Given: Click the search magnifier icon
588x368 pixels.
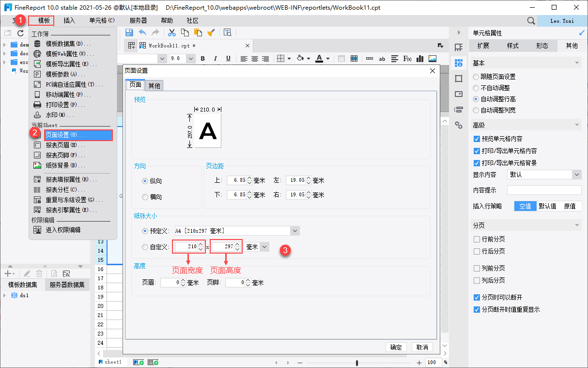Looking at the screenshot, I should pos(531,21).
